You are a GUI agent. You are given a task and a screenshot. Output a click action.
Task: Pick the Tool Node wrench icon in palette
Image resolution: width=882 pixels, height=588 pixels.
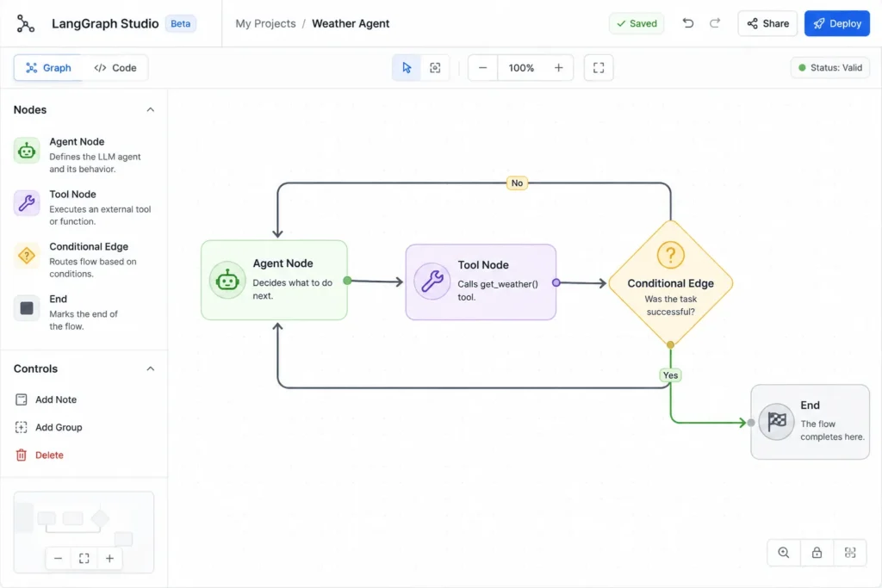(27, 203)
